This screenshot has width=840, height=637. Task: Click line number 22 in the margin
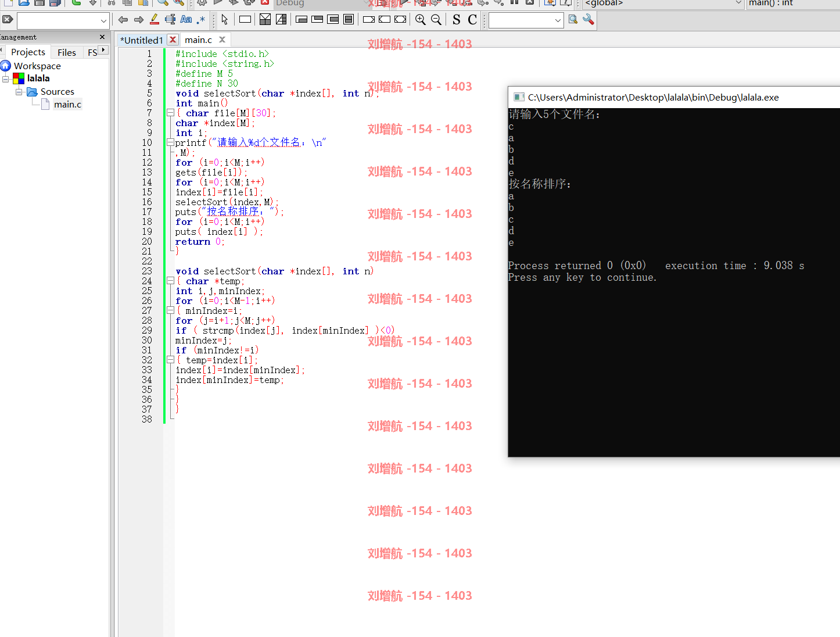(x=147, y=262)
